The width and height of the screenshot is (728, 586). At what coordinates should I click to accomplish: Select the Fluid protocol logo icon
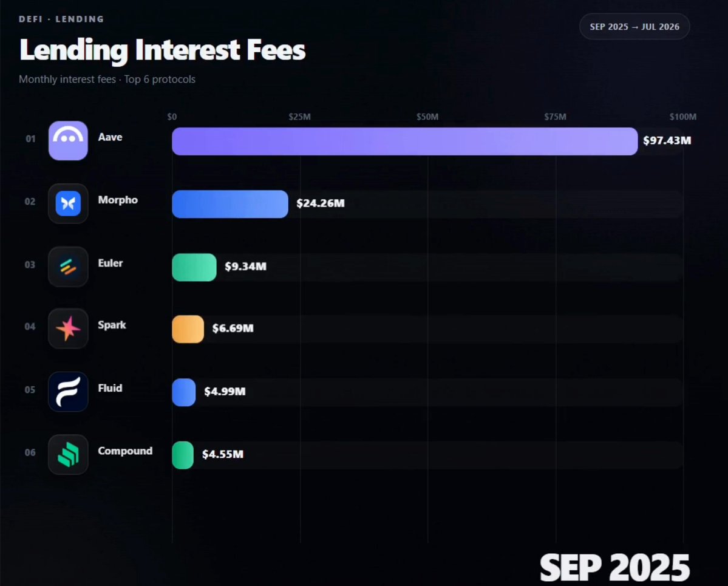68,392
